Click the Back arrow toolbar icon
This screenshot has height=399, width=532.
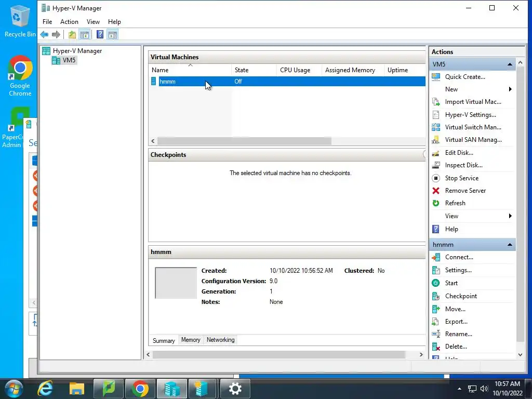(44, 34)
